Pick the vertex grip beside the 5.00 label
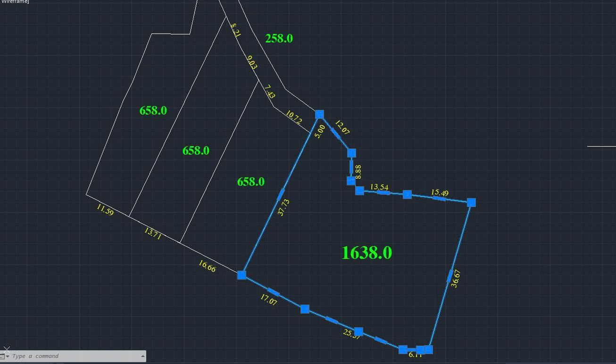The height and width of the screenshot is (364, 616). (x=319, y=115)
